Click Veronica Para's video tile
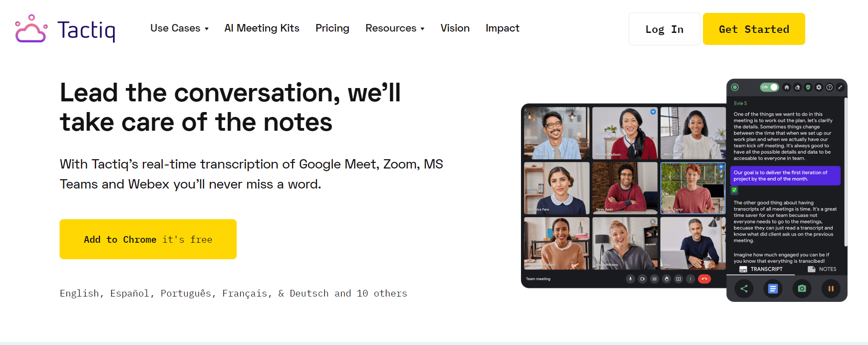868x345 pixels. [557, 188]
